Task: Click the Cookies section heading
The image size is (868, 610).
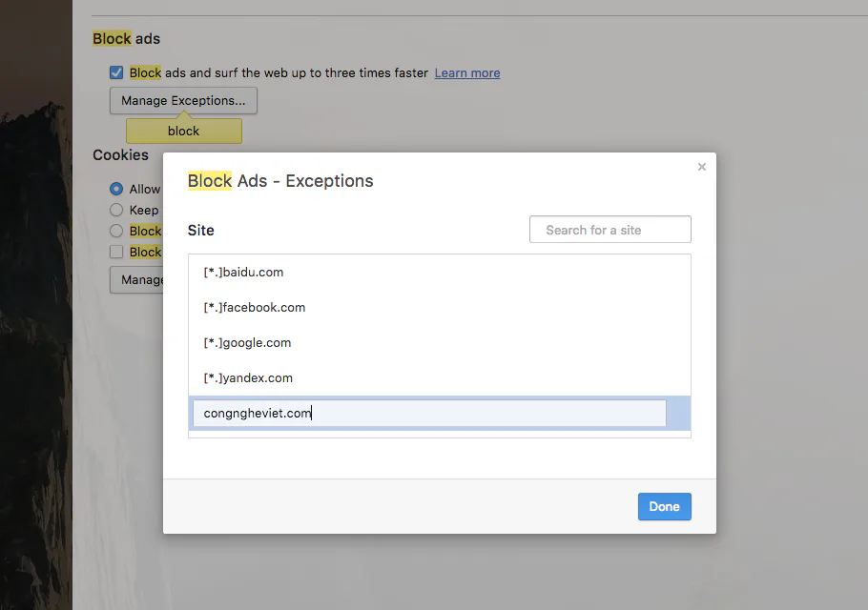Action: tap(121, 154)
